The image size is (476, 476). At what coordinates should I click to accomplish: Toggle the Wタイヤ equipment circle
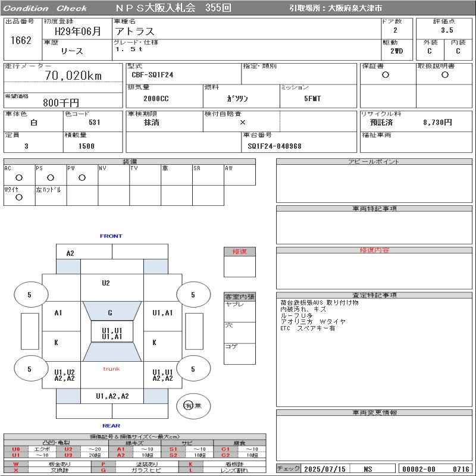(18, 198)
